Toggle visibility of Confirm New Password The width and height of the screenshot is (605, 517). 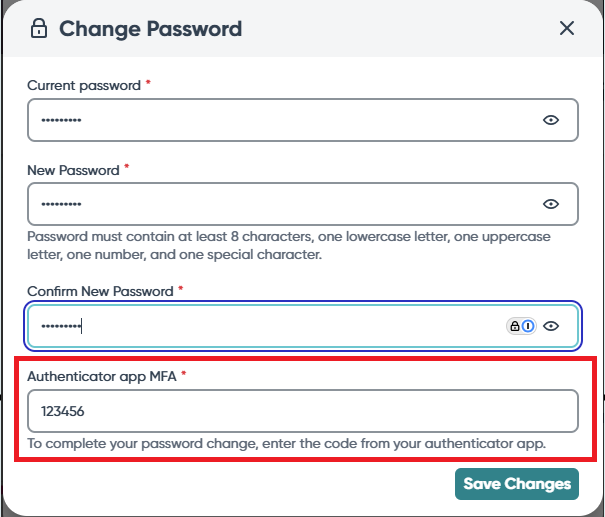551,326
